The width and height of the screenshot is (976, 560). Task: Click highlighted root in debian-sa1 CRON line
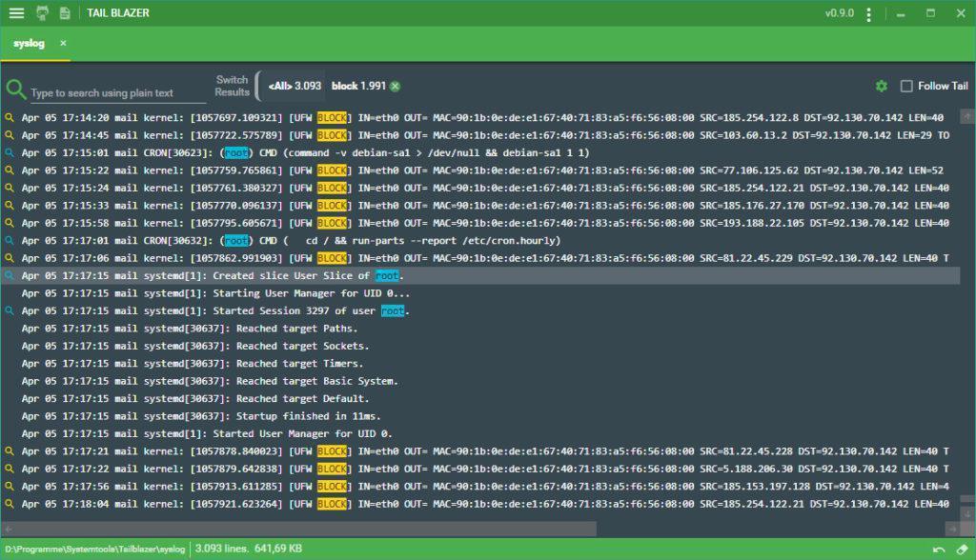[x=236, y=152]
